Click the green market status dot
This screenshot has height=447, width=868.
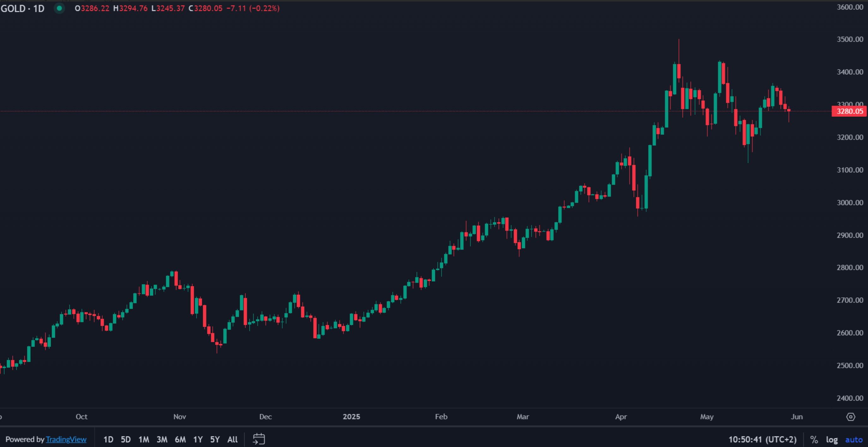59,9
